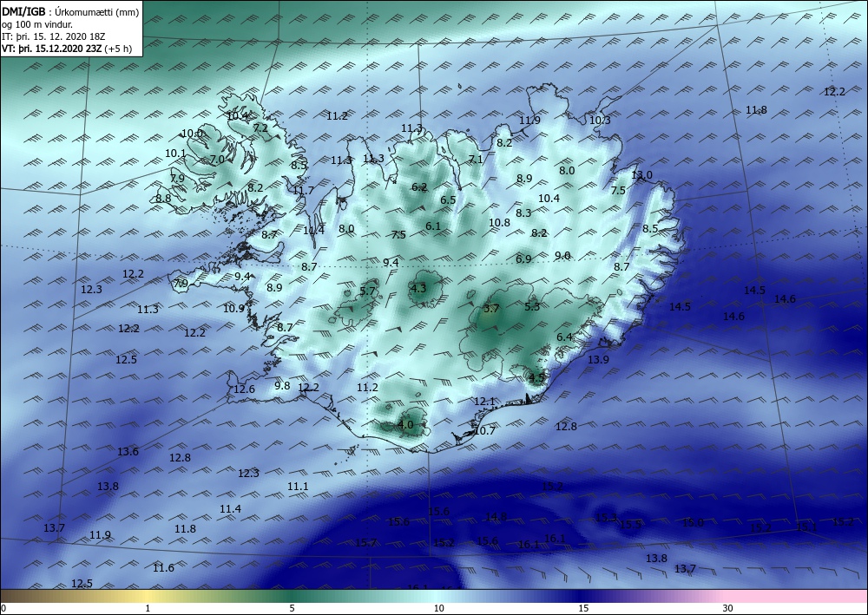Select the map value 10.8
Image resolution: width=868 pixels, height=615 pixels.
[x=499, y=223]
